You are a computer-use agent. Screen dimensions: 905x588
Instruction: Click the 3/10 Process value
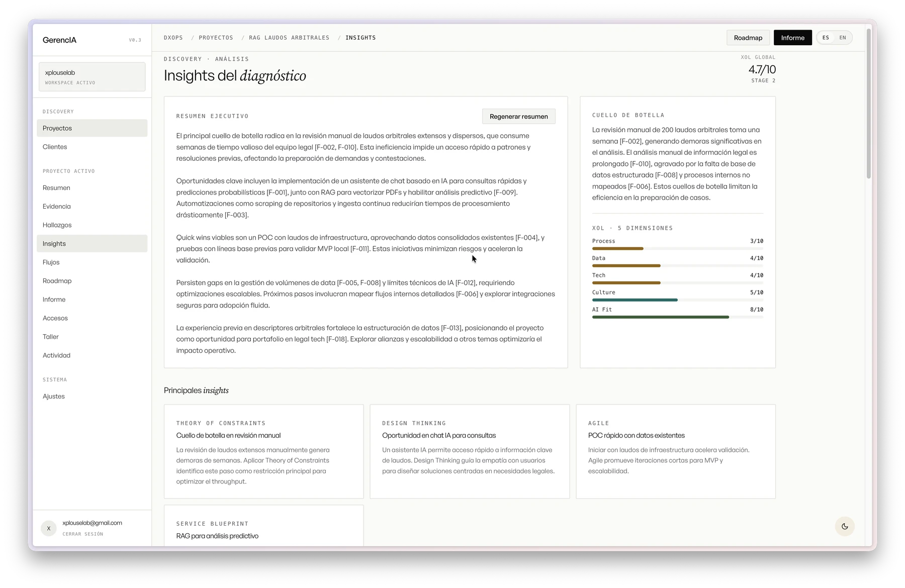[x=756, y=241]
